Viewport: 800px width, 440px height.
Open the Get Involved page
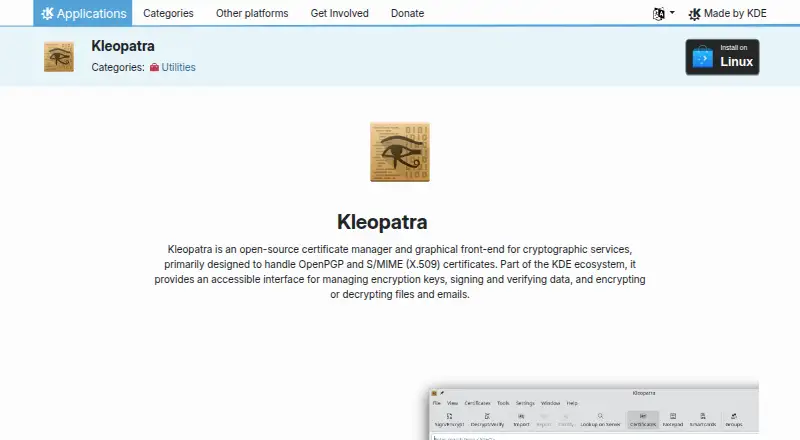coord(339,13)
